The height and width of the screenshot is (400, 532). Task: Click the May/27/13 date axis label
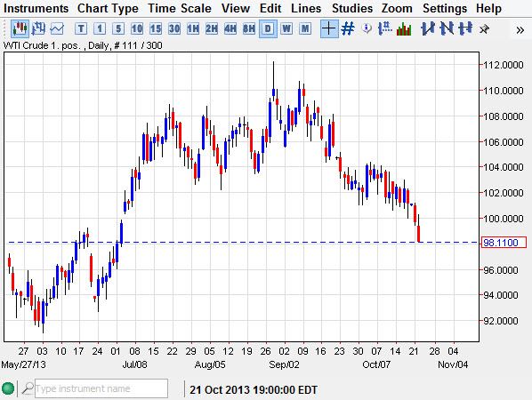[23, 364]
